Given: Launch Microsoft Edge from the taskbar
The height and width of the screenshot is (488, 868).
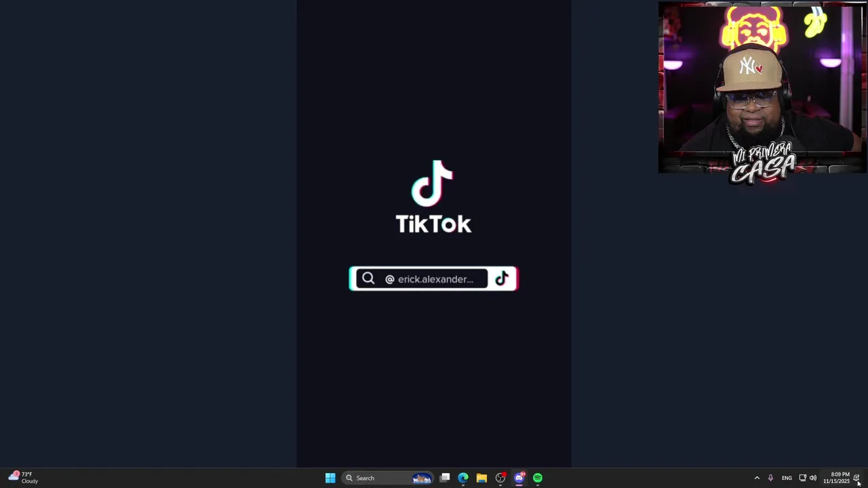Looking at the screenshot, I should [x=463, y=478].
